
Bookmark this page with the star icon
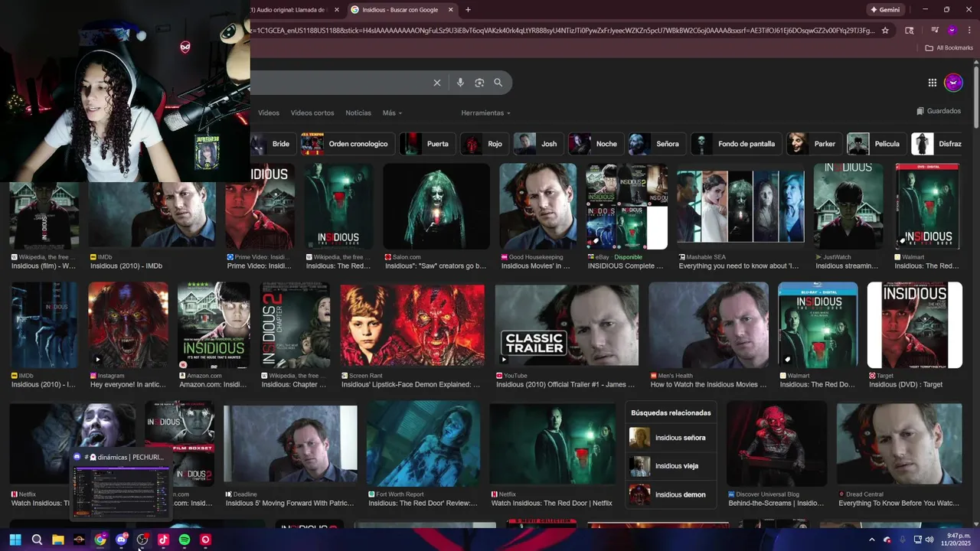coord(885,31)
